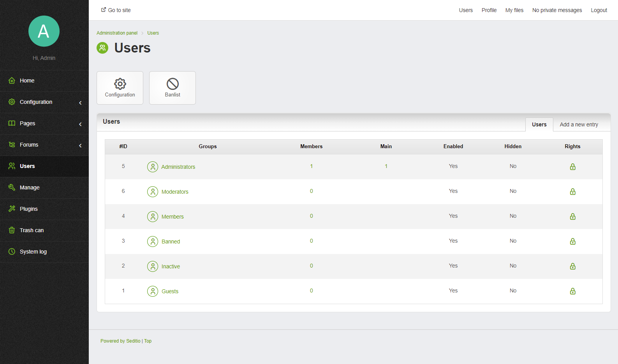Click Administrators main count 1

[x=386, y=166]
